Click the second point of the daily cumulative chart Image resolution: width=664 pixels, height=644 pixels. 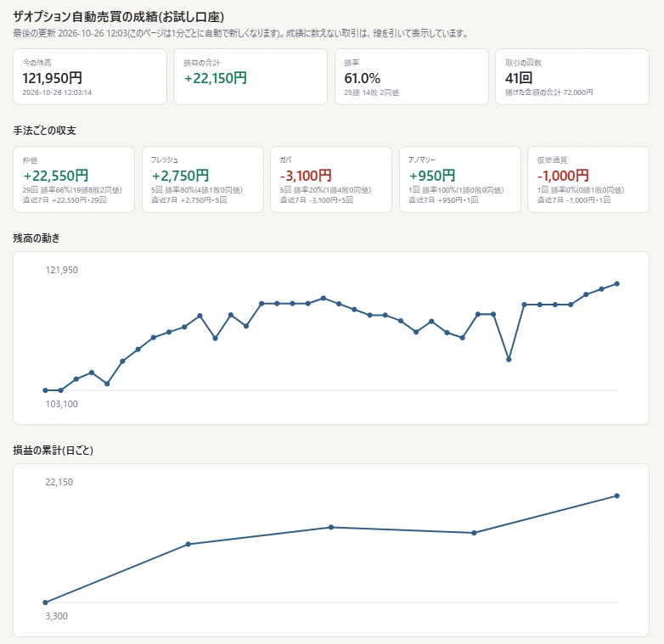click(x=188, y=544)
